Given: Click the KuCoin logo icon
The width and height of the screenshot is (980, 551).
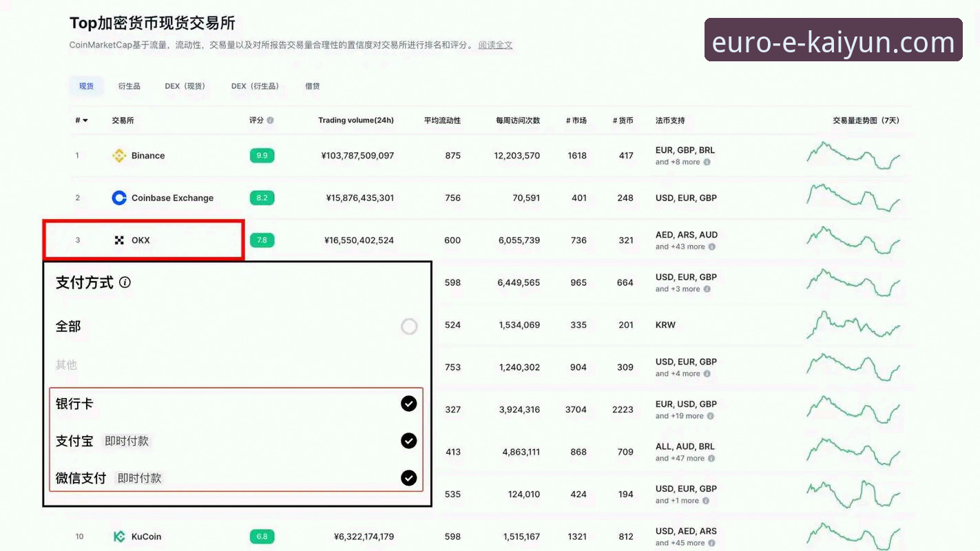Looking at the screenshot, I should [x=119, y=537].
